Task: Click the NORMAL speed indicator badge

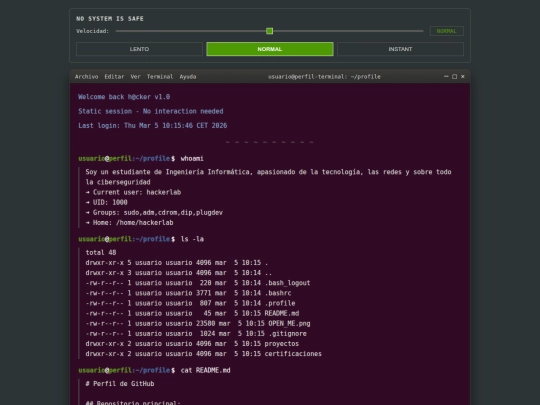Action: [446, 31]
